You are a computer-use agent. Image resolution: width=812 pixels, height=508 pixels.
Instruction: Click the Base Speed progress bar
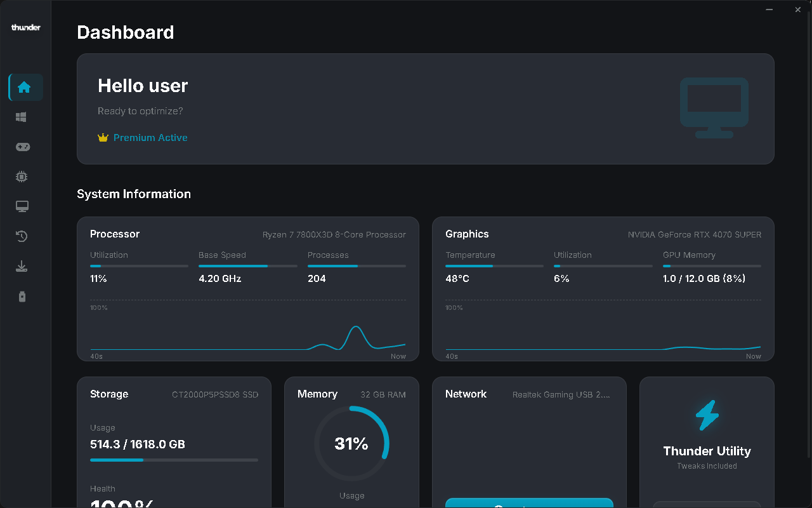[248, 266]
